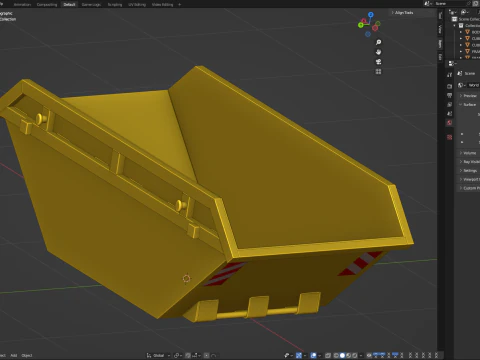
Task: Expand the FRAME object in the Outliner
Action: point(461,51)
